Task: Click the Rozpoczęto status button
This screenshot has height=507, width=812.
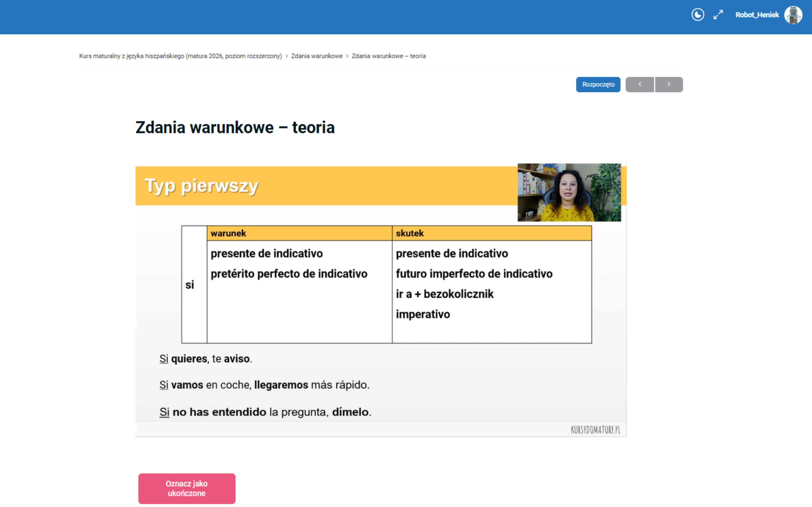Action: 598,84
